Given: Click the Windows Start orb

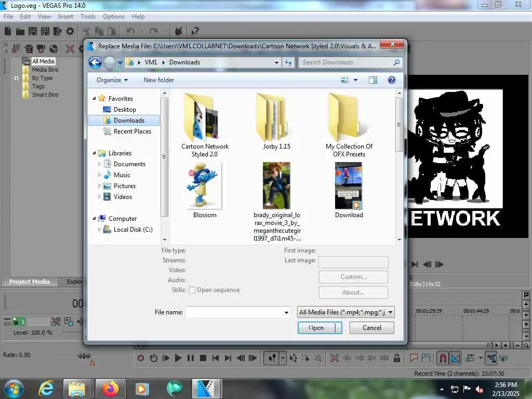Looking at the screenshot, I should 14,389.
